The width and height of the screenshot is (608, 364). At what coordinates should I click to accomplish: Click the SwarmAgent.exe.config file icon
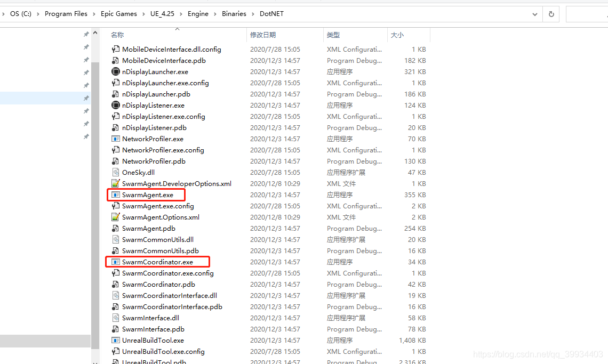tap(116, 206)
